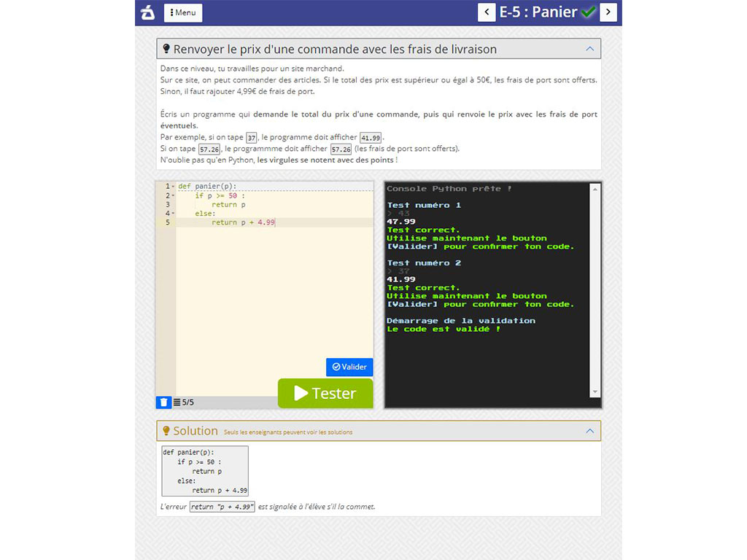Click the left arrow to open previous exercise
Image resolution: width=747 pixels, height=560 pixels.
[x=486, y=12]
